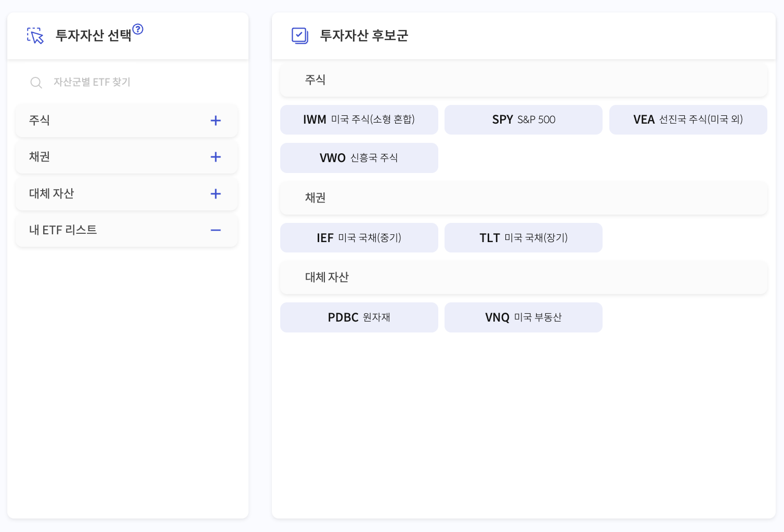
Task: Click the cursor selection icon beside 투자자산 선택
Action: 35,36
